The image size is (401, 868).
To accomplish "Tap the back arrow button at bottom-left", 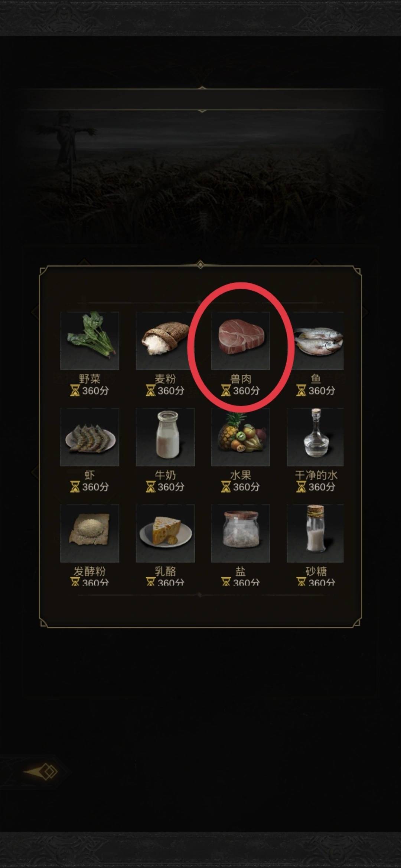I will [x=41, y=772].
